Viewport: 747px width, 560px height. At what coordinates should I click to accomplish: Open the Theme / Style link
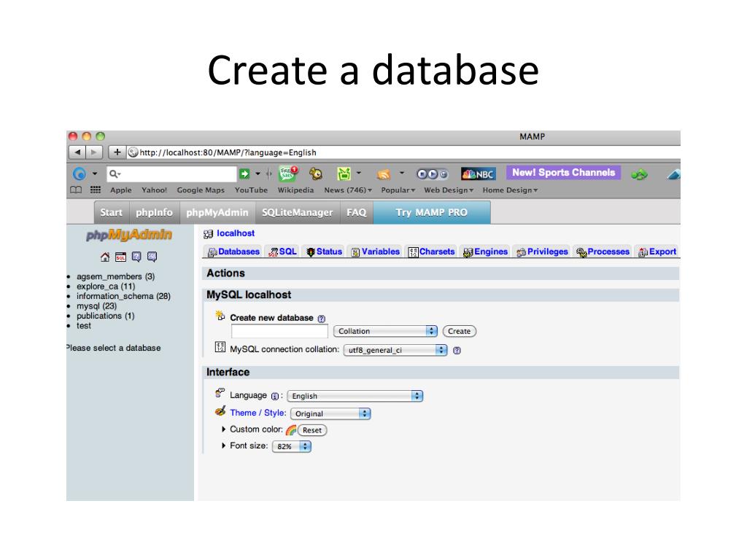pos(258,413)
